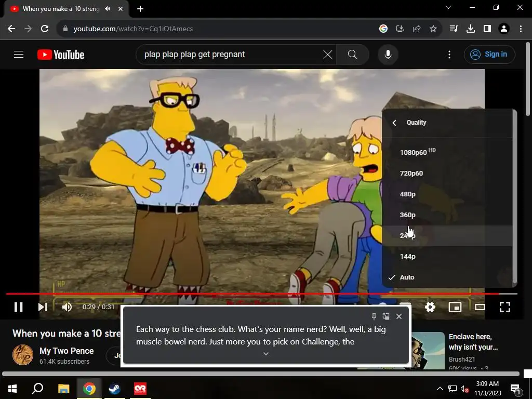Open Chrome downloads
The width and height of the screenshot is (532, 399).
point(471,29)
